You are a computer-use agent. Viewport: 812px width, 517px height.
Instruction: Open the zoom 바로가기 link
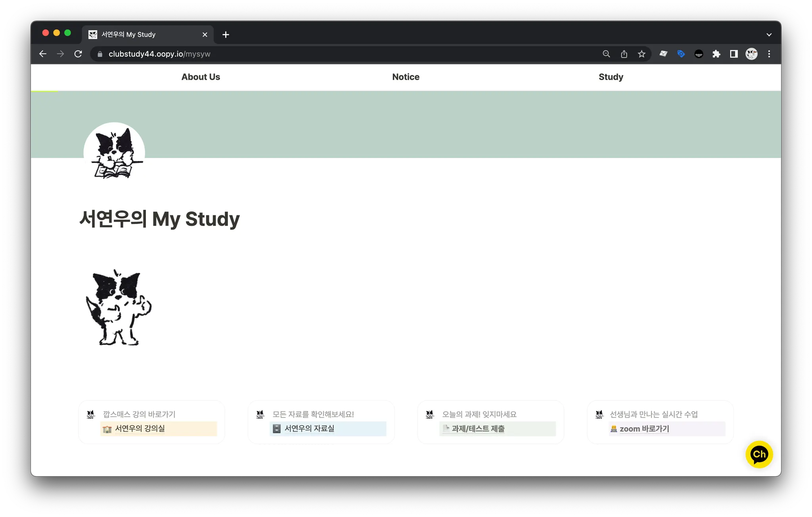tap(644, 429)
